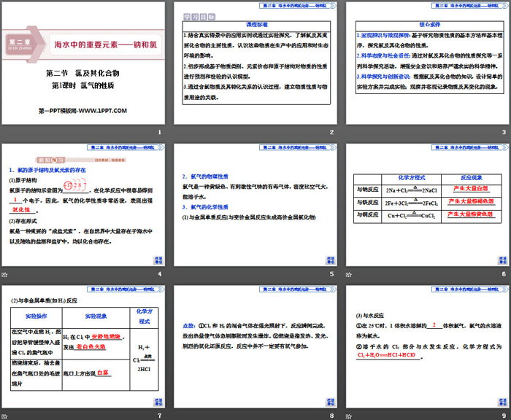Click slide number 8 label
The height and width of the screenshot is (420, 511).
(331, 416)
